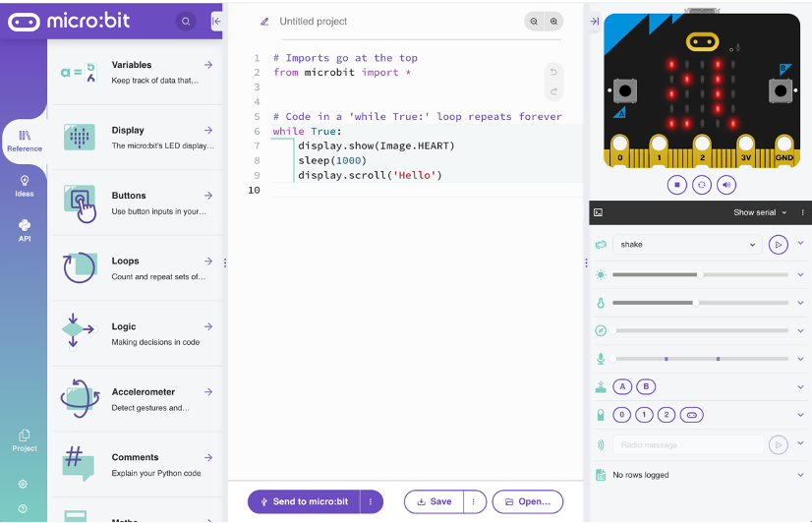Expand the gesture section
This screenshot has width=812, height=523.
[800, 243]
